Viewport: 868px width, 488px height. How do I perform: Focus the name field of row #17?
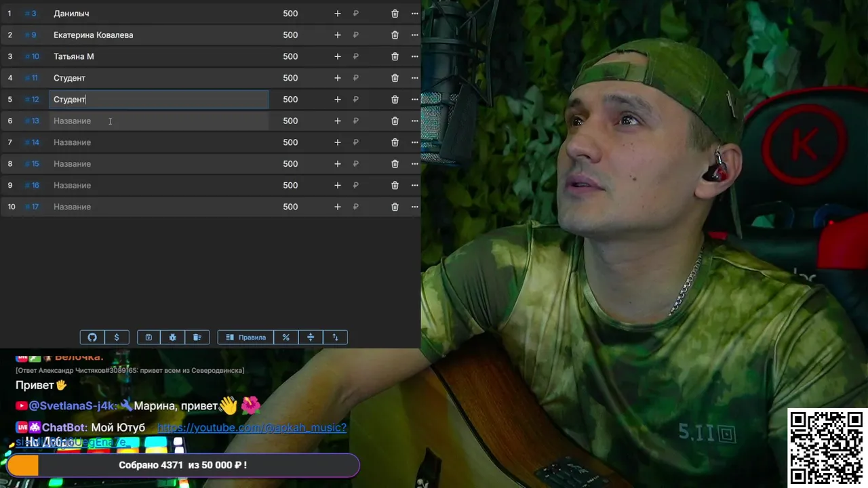coord(159,207)
